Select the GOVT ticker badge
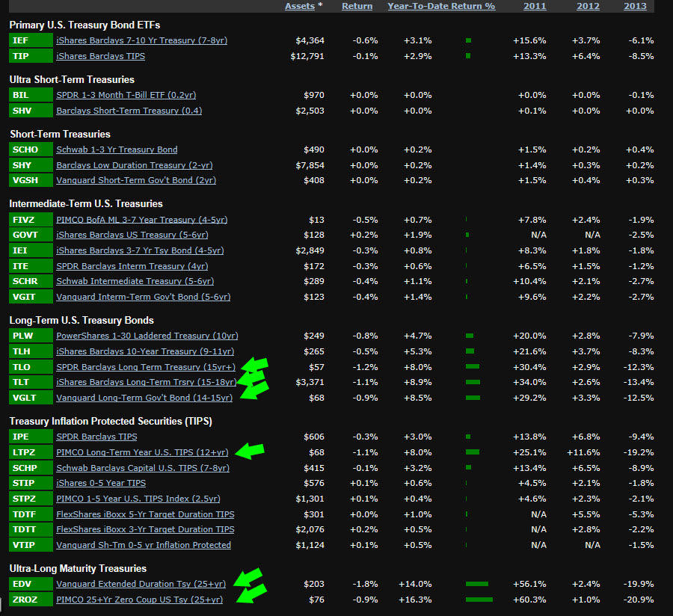Screen dimensions: 673x616 pos(30,235)
